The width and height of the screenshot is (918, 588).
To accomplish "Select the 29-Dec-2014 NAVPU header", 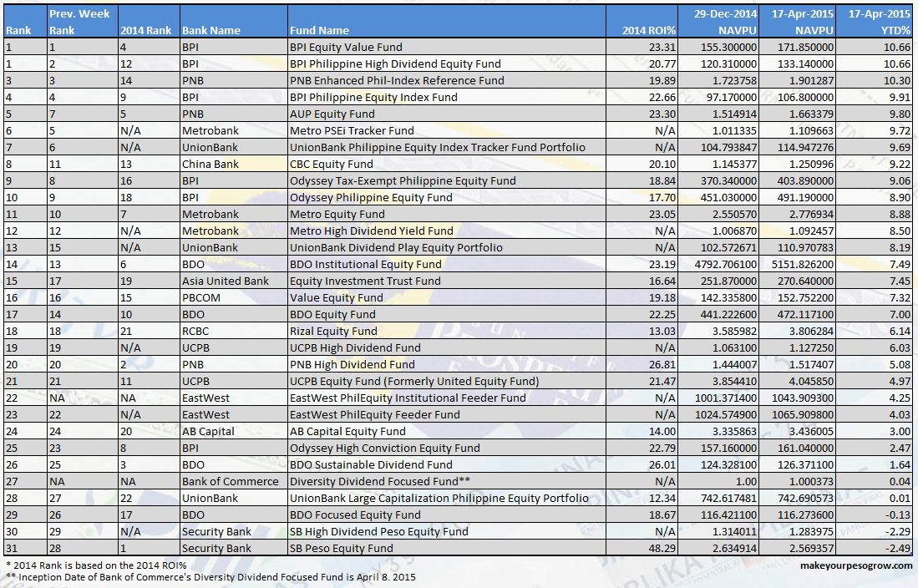I will coord(718,22).
